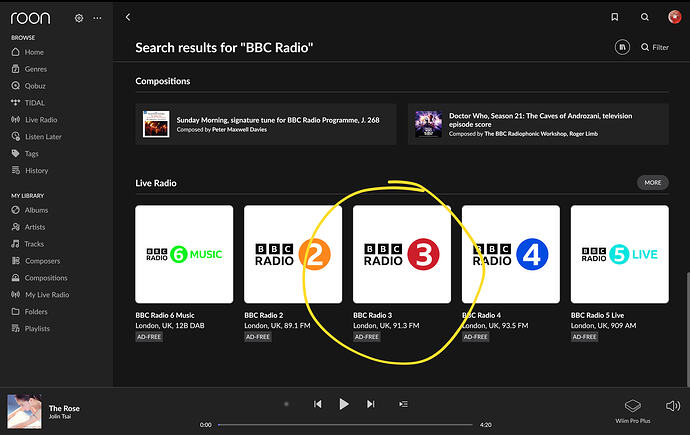Screen dimensions: 690x435
Task: Open TIDAL in sidebar
Action: pos(28,103)
